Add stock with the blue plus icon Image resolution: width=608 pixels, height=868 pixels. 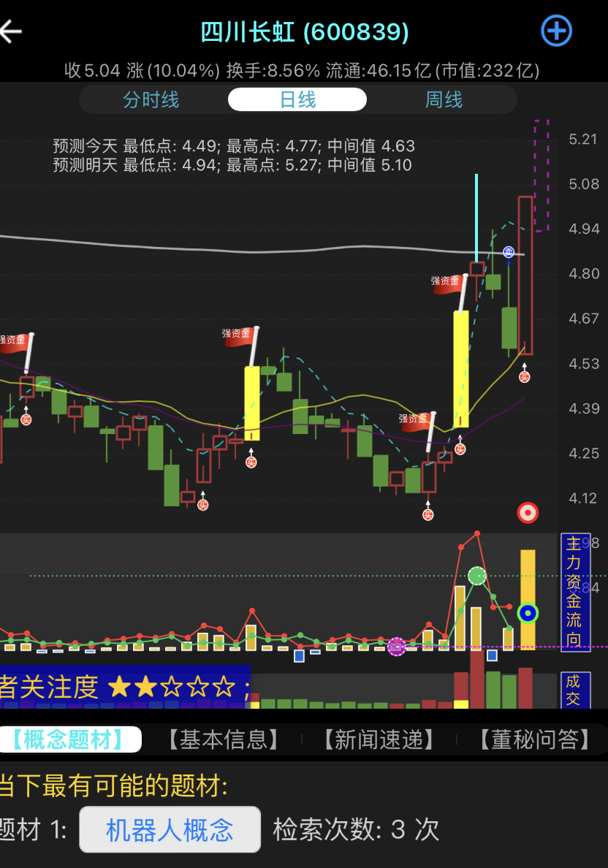pyautogui.click(x=556, y=31)
